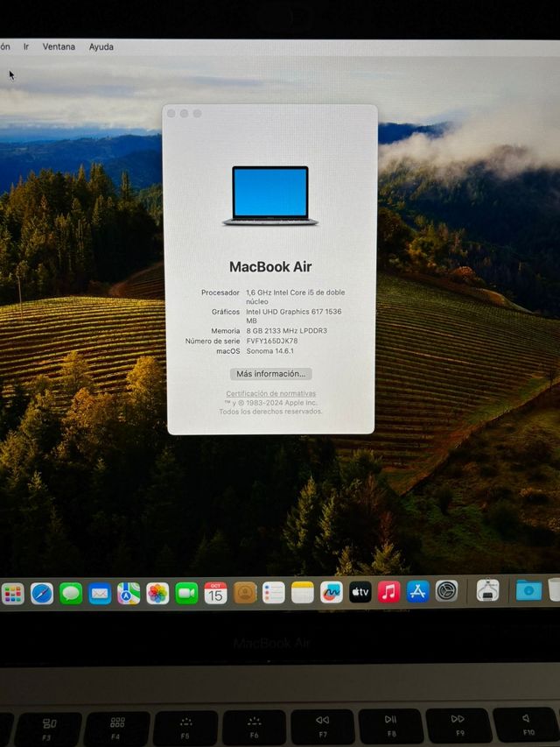
Task: Click the 8 GB 2133 MHz LPDDR3 memory value
Action: (287, 331)
